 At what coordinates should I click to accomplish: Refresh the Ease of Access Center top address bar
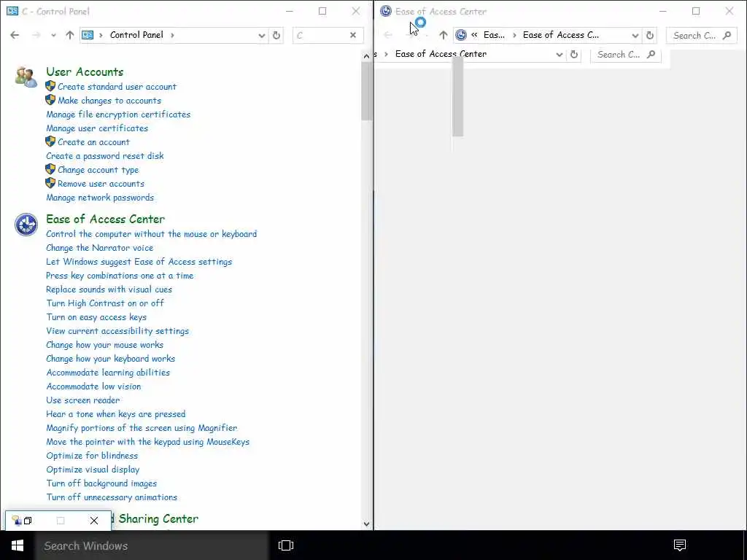click(650, 35)
